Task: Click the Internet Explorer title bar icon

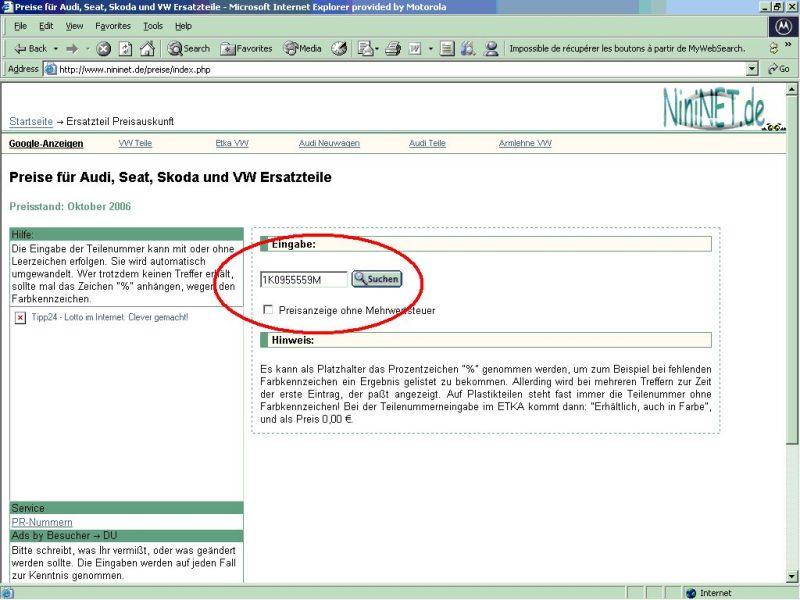Action: 7,7
